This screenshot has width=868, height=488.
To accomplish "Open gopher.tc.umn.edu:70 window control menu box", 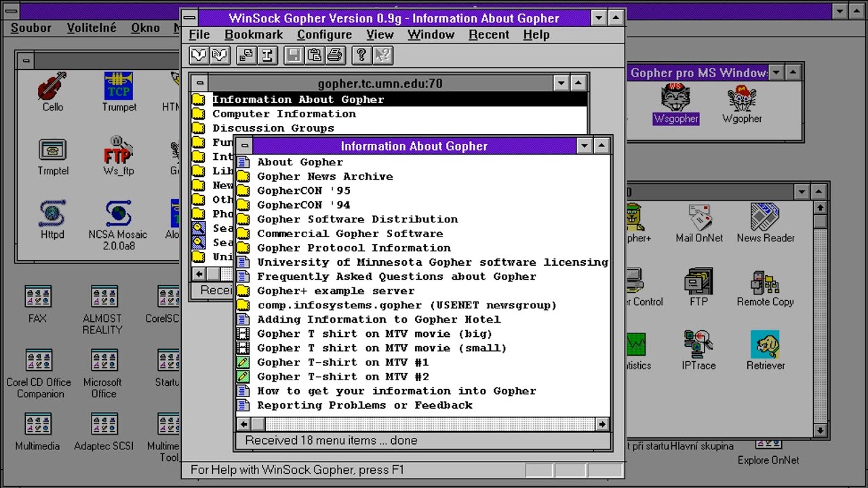I will click(x=199, y=83).
